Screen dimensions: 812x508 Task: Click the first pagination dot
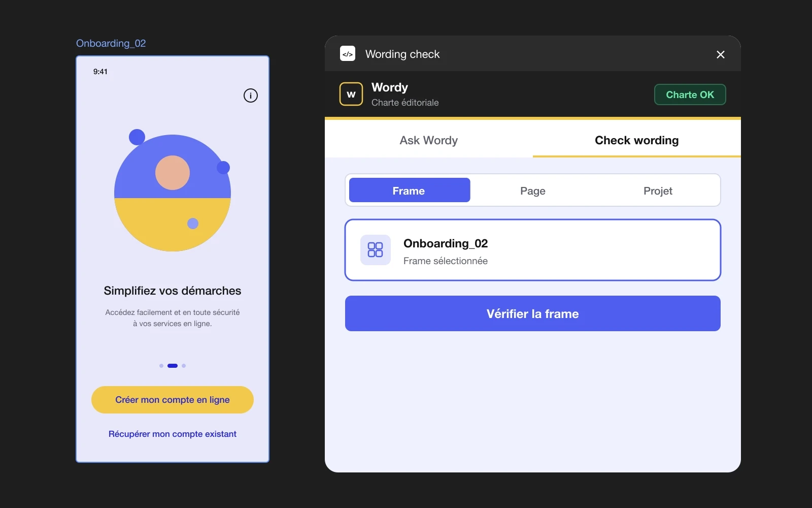pos(161,366)
